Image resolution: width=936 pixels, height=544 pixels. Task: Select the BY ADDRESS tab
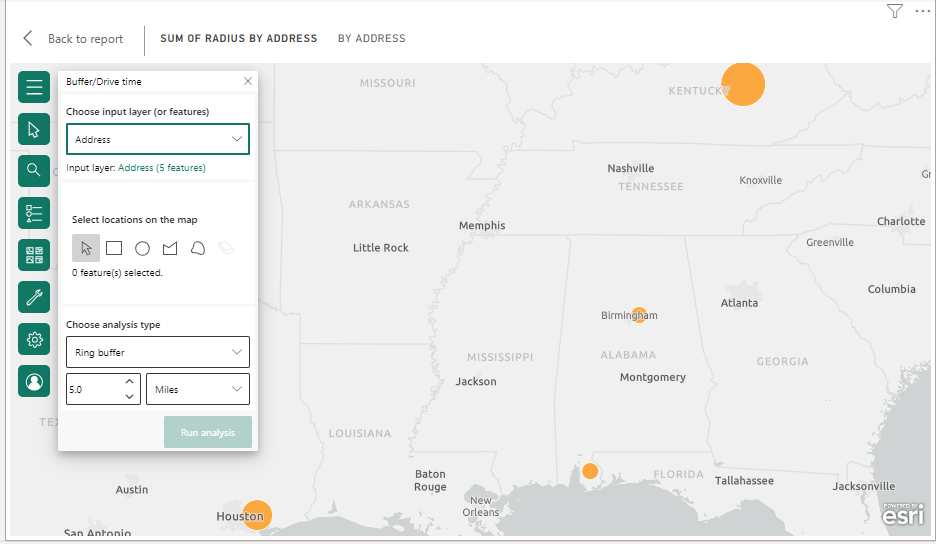pyautogui.click(x=371, y=38)
